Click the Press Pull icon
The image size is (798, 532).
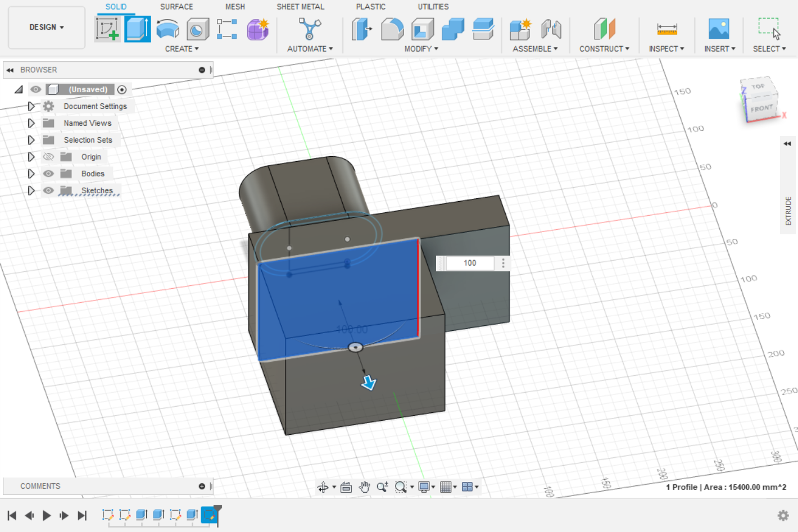tap(362, 29)
